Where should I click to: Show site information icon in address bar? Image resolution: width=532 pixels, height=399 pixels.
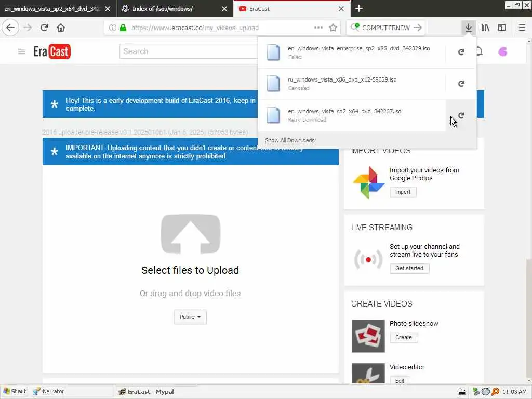coord(113,28)
